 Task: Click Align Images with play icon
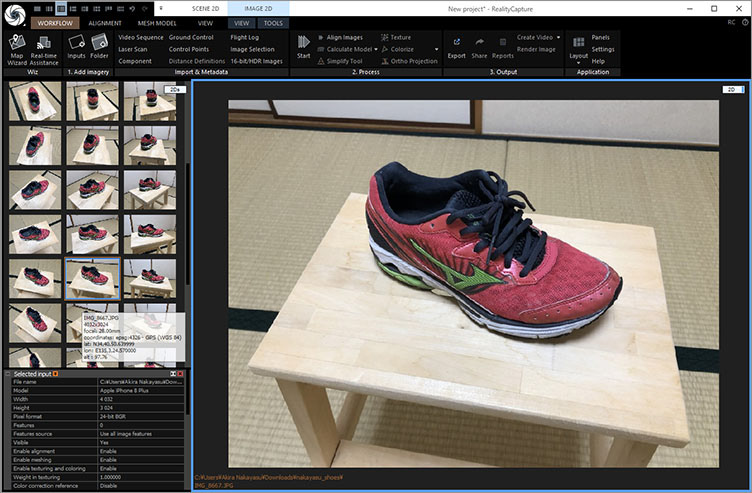(340, 37)
